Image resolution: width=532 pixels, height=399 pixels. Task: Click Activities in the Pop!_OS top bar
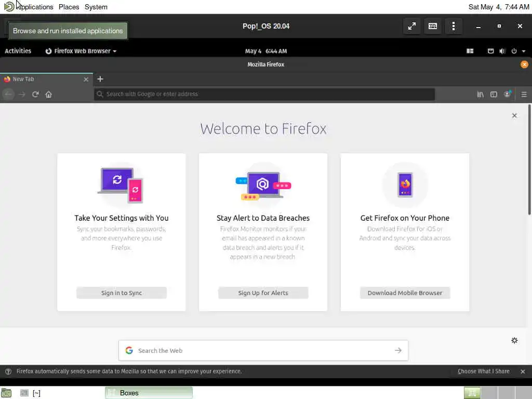click(x=18, y=51)
